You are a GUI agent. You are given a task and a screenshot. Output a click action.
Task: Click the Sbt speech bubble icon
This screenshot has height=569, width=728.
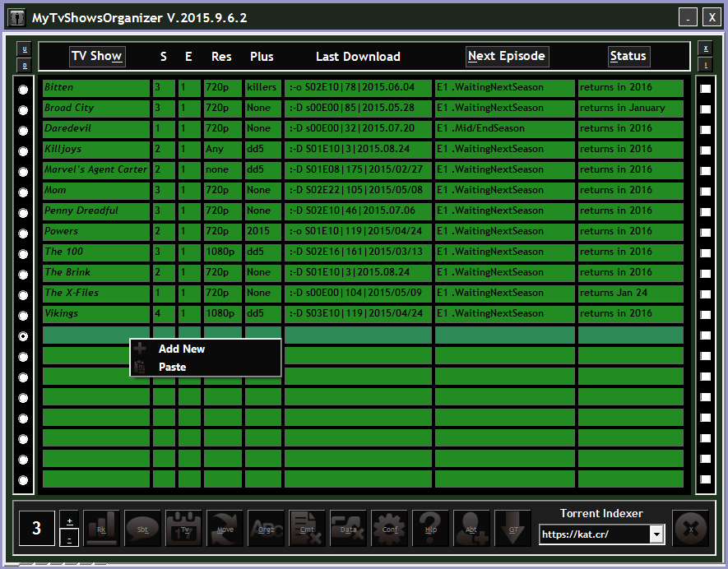(x=142, y=528)
